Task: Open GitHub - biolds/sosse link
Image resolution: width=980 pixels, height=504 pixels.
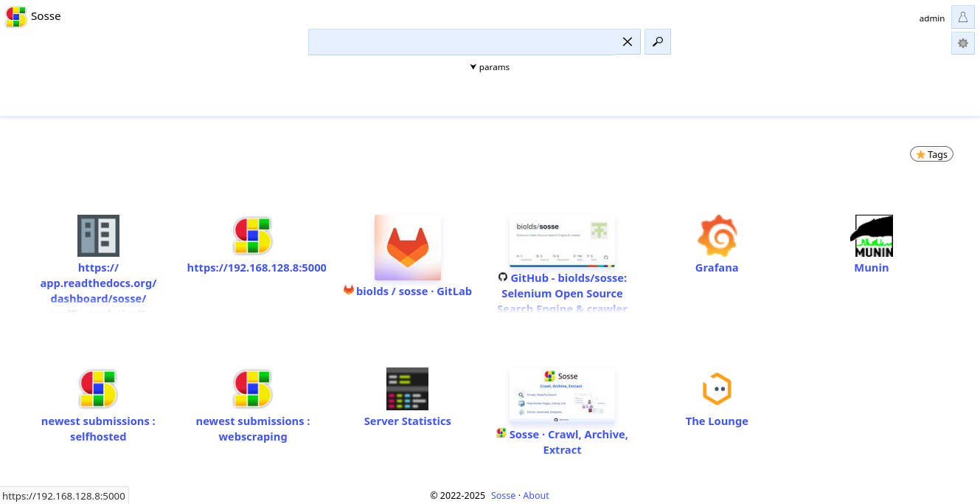Action: (x=563, y=293)
